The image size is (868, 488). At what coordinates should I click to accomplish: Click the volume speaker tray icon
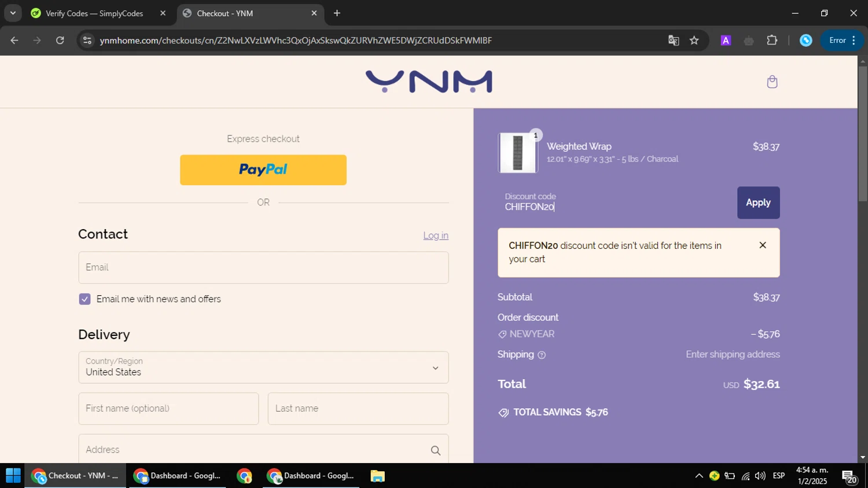point(760,476)
